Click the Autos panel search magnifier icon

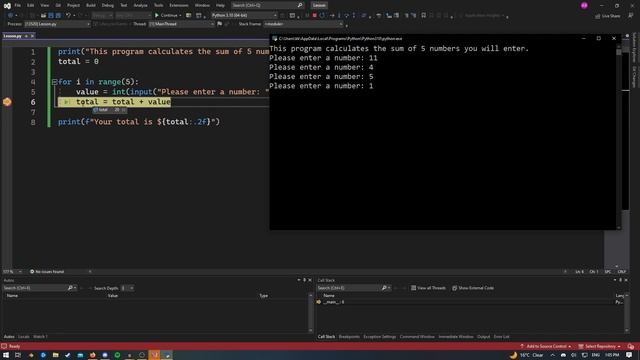coord(70,288)
